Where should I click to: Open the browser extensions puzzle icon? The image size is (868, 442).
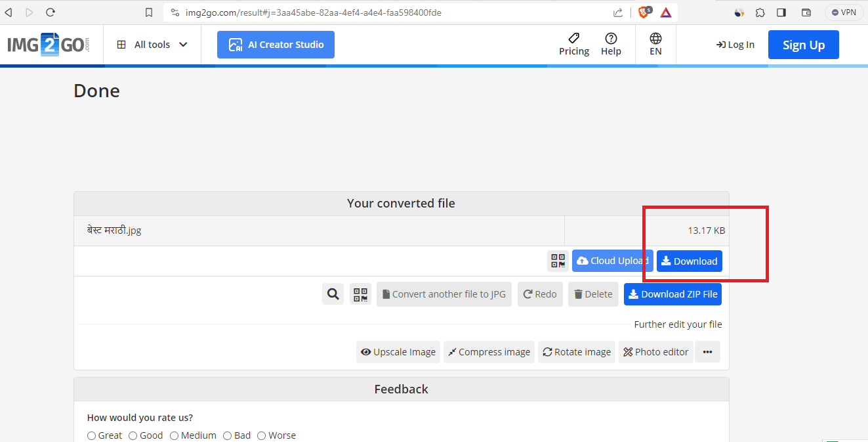760,12
